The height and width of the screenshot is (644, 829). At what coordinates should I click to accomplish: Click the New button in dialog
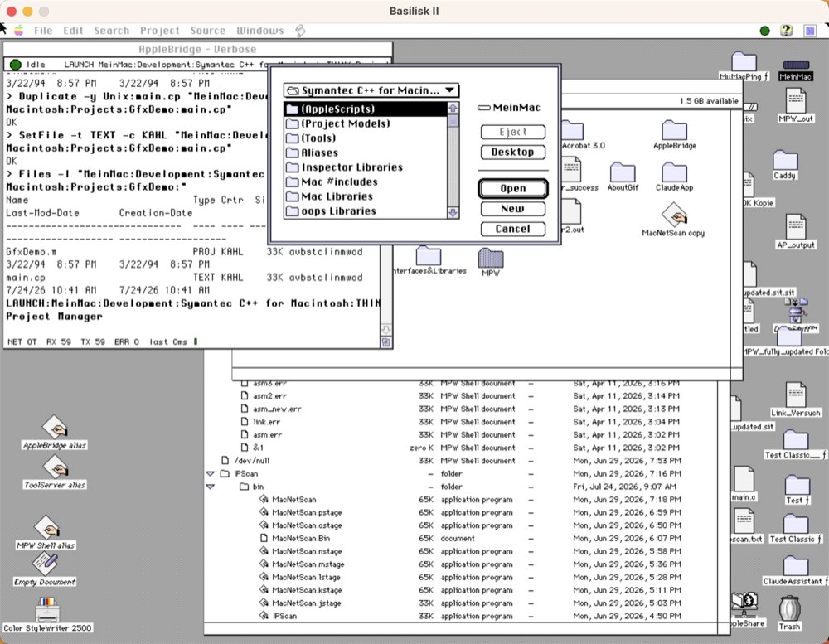pyautogui.click(x=513, y=209)
